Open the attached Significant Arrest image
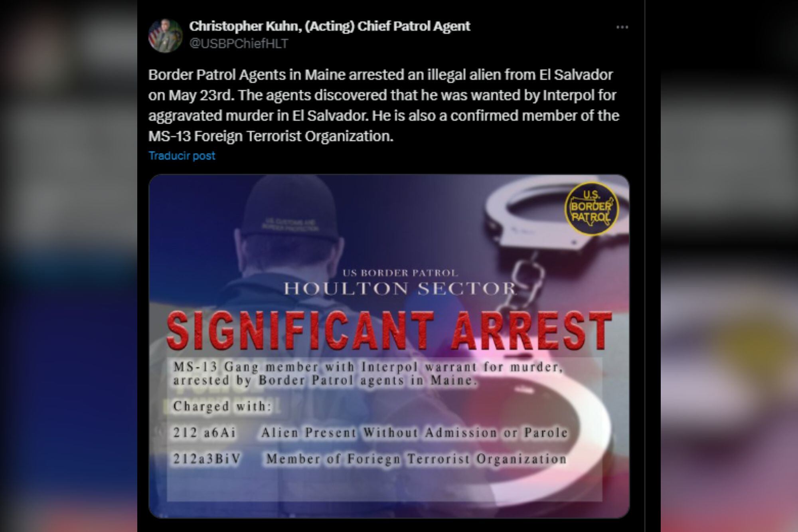The image size is (798, 532). point(389,346)
